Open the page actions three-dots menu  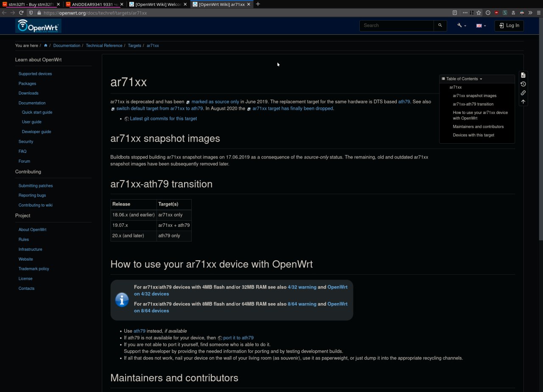[x=465, y=13]
